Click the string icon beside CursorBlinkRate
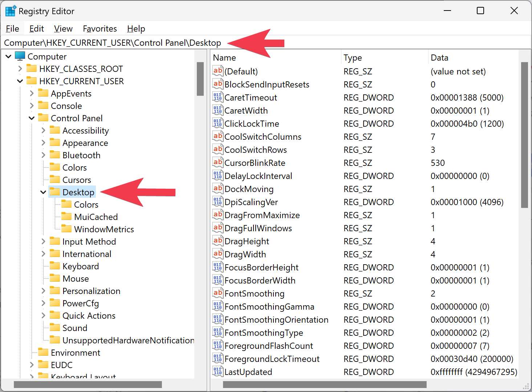532x392 pixels. click(218, 163)
